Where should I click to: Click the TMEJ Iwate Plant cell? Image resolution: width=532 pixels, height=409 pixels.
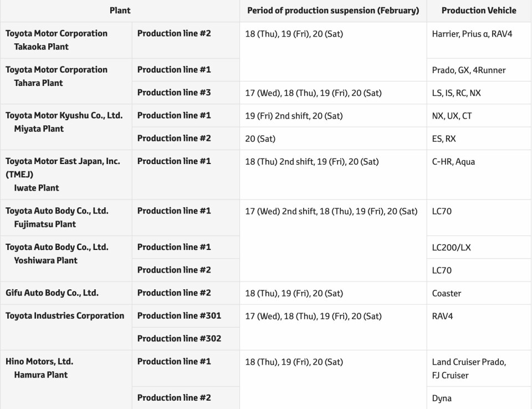63,174
